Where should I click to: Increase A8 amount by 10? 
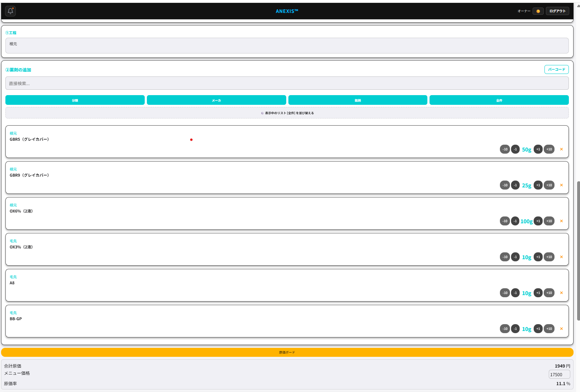[x=549, y=293]
